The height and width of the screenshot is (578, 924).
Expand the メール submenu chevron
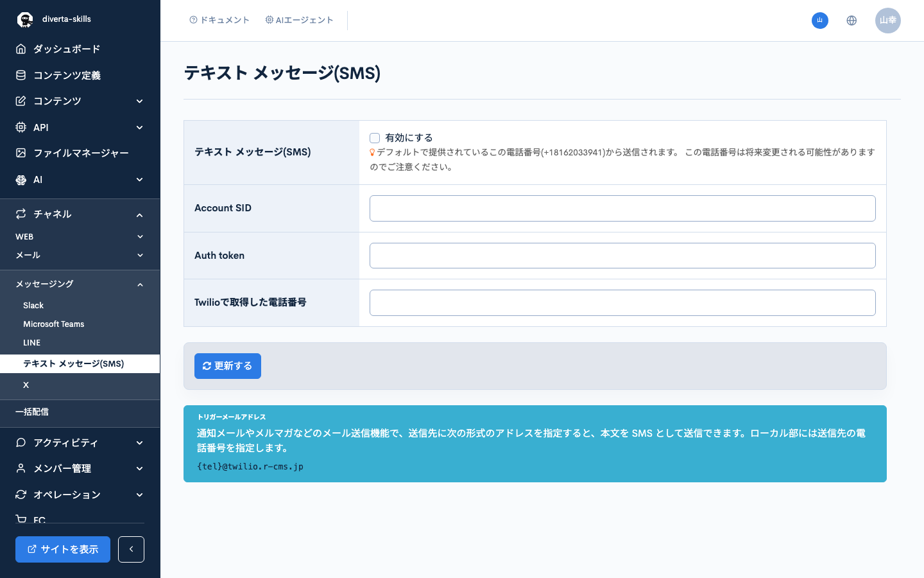click(x=140, y=256)
